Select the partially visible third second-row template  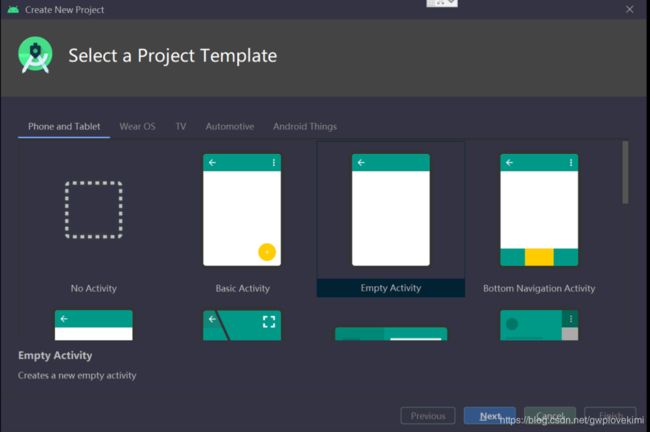[391, 334]
